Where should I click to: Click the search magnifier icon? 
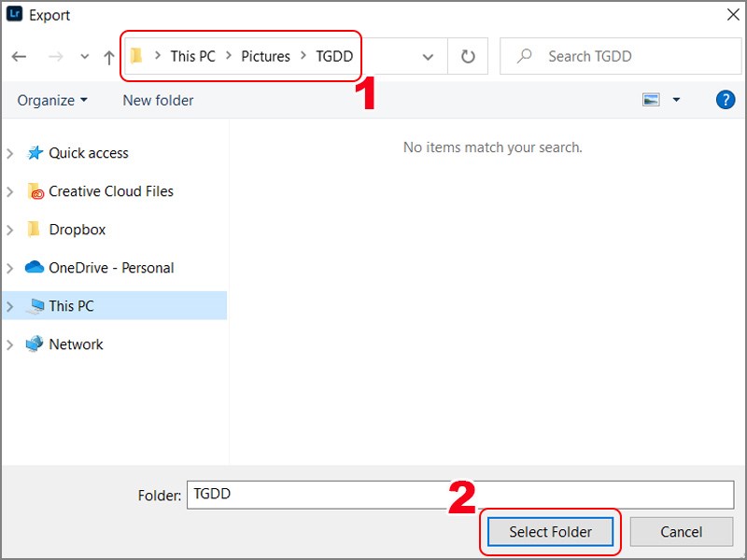[x=524, y=56]
